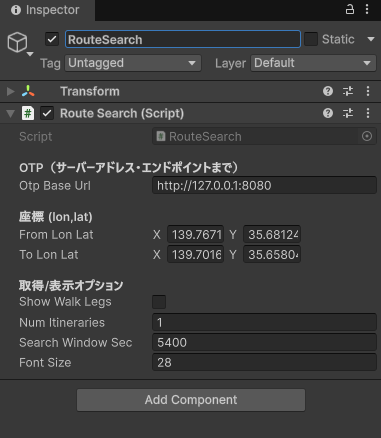Viewport: 381px width, 438px height.
Task: Click the To Lon Lat Y field
Action: click(272, 255)
